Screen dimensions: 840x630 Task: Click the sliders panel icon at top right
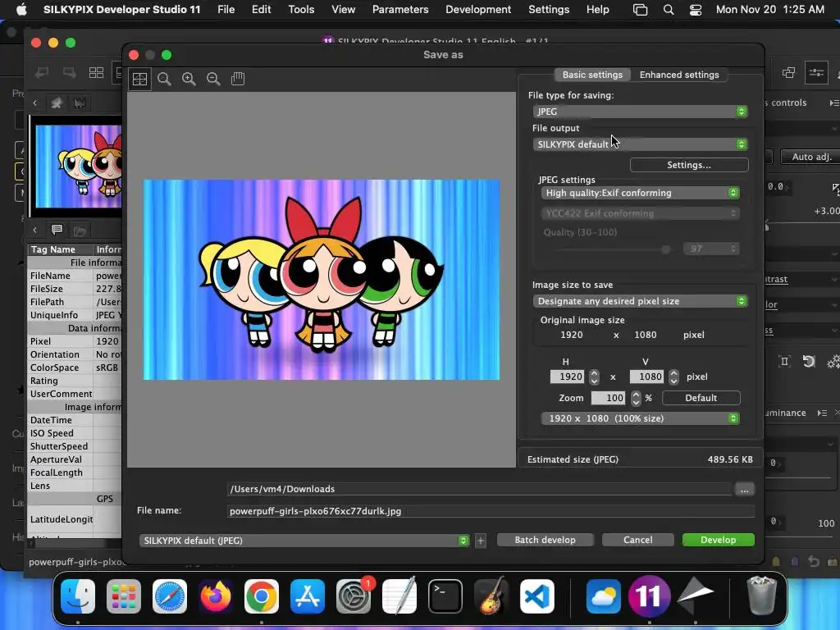click(816, 72)
